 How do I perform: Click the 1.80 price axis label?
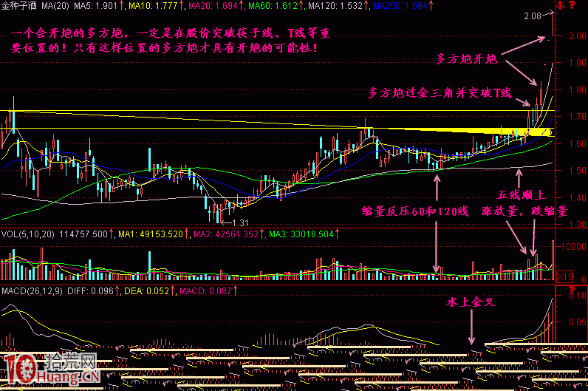pyautogui.click(x=577, y=89)
